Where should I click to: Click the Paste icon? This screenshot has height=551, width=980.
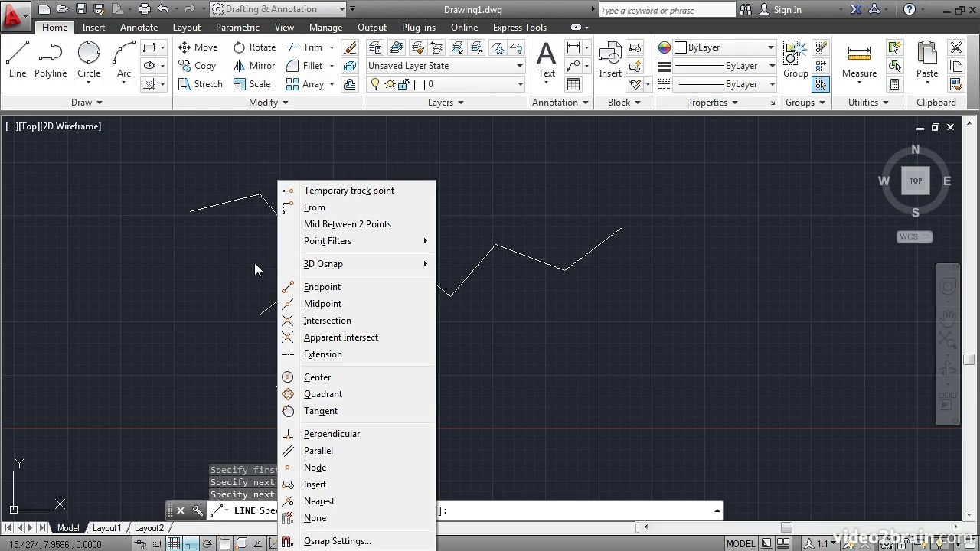click(x=927, y=60)
